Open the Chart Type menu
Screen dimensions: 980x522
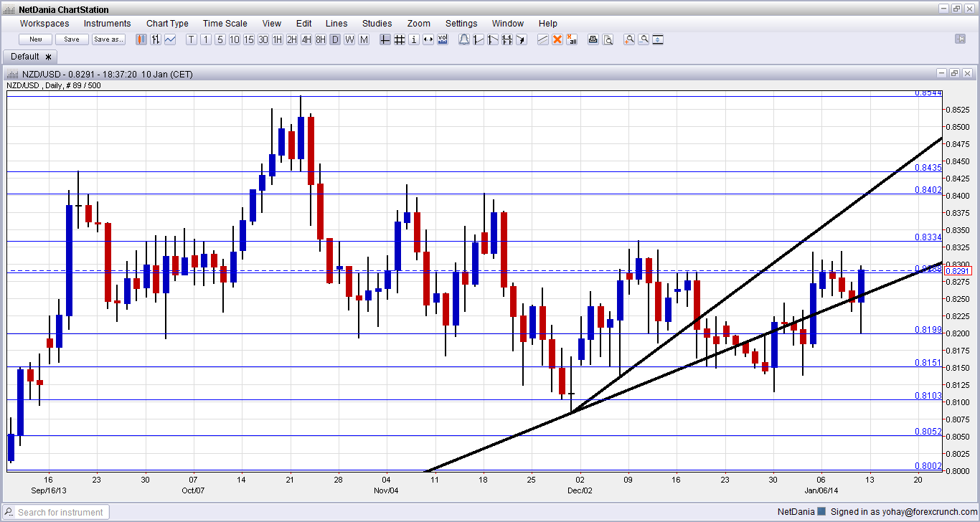(167, 23)
